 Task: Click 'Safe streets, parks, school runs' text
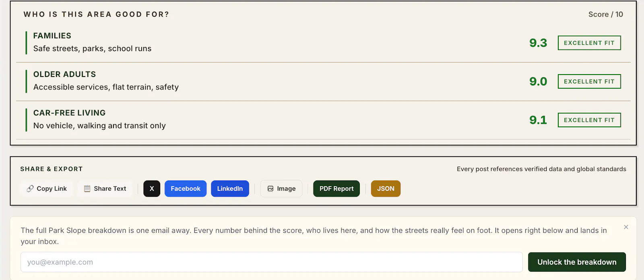pos(93,49)
